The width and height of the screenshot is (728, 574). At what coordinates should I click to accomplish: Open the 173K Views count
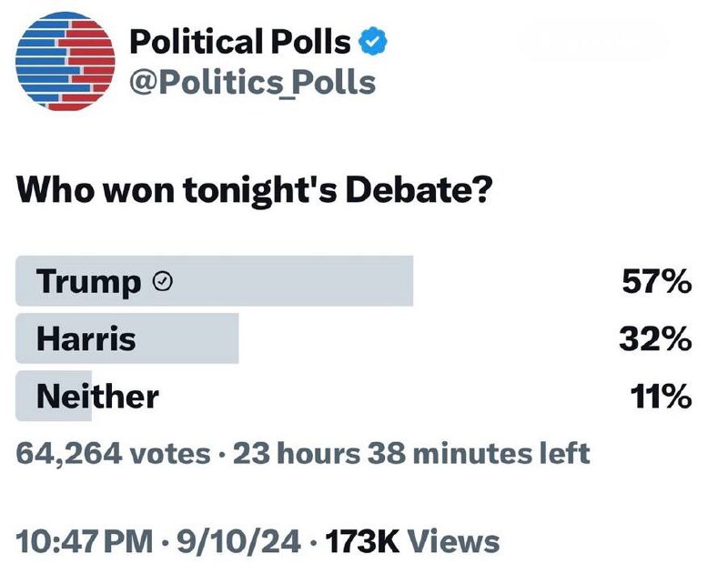(412, 541)
